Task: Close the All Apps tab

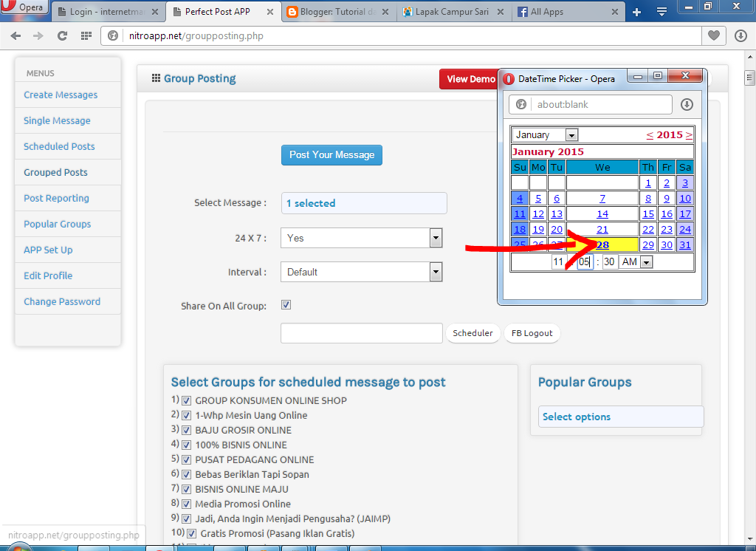Action: point(615,12)
